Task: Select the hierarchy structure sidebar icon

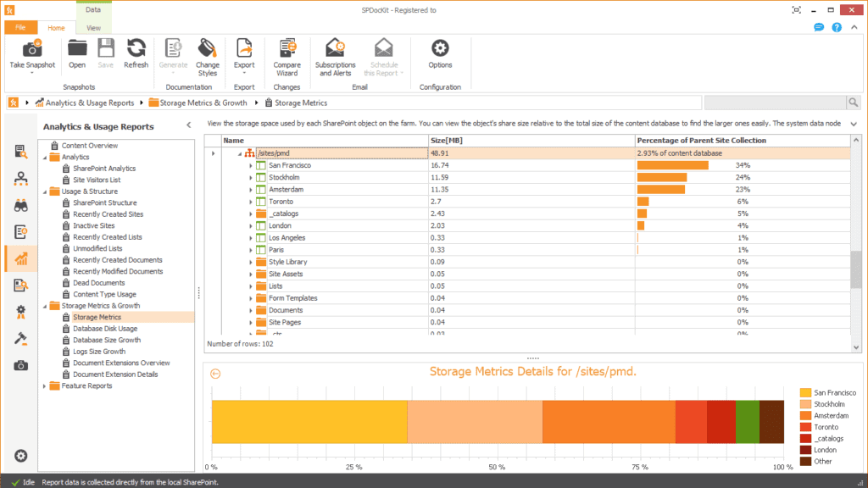Action: [21, 178]
